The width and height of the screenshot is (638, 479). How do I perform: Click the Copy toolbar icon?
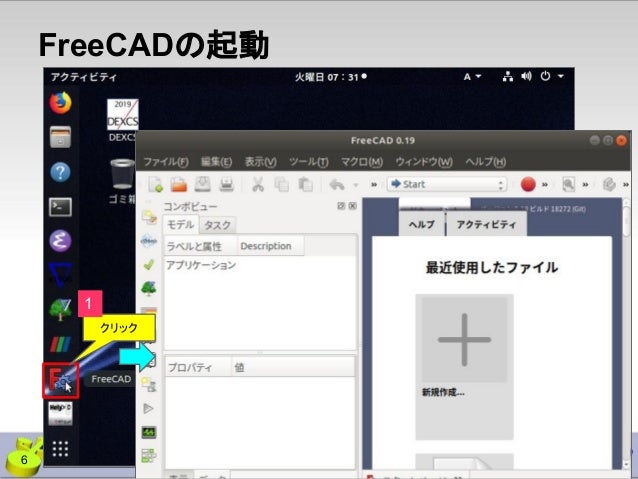click(x=282, y=184)
